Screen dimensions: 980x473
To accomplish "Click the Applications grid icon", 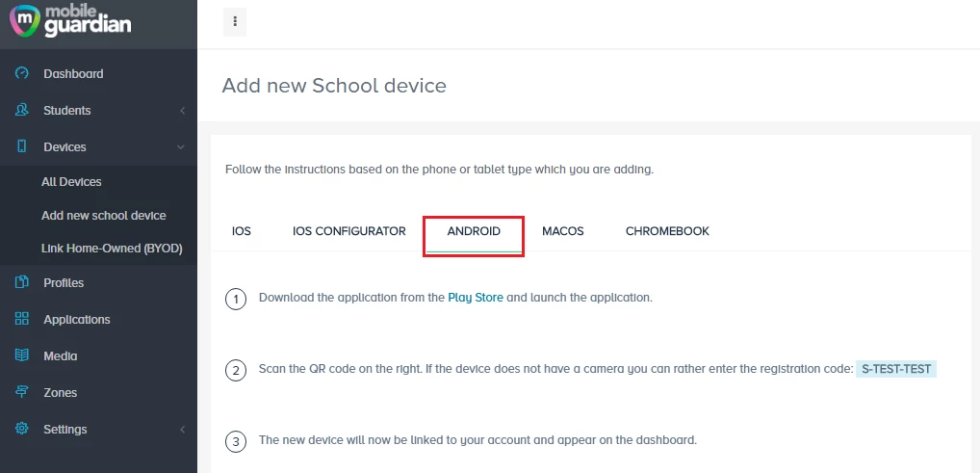I will (22, 319).
